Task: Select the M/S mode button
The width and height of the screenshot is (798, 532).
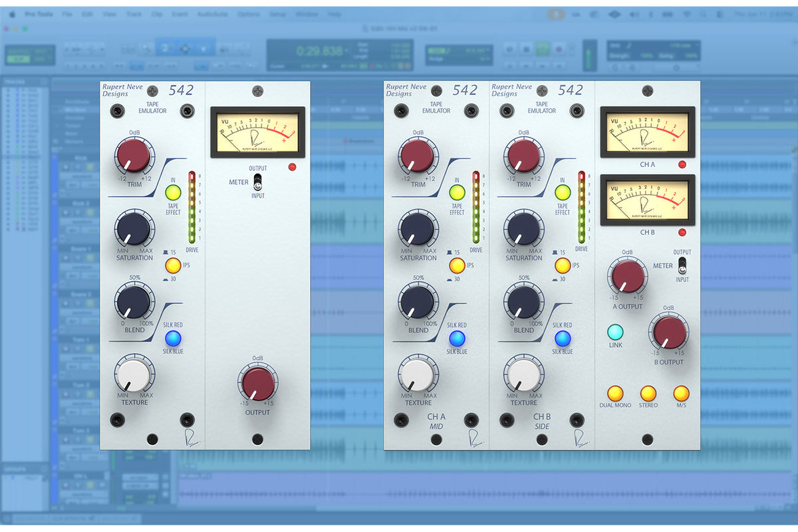Action: pyautogui.click(x=681, y=393)
